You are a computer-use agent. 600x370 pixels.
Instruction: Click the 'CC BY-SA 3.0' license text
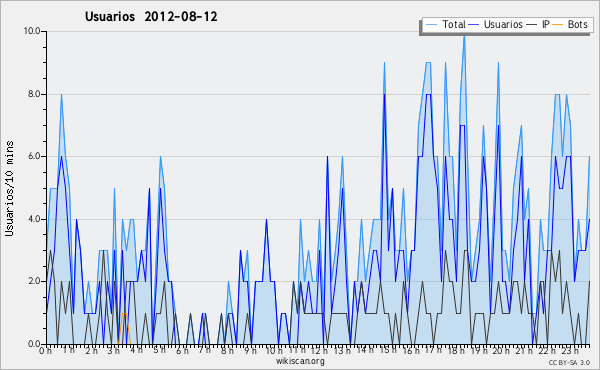(569, 363)
